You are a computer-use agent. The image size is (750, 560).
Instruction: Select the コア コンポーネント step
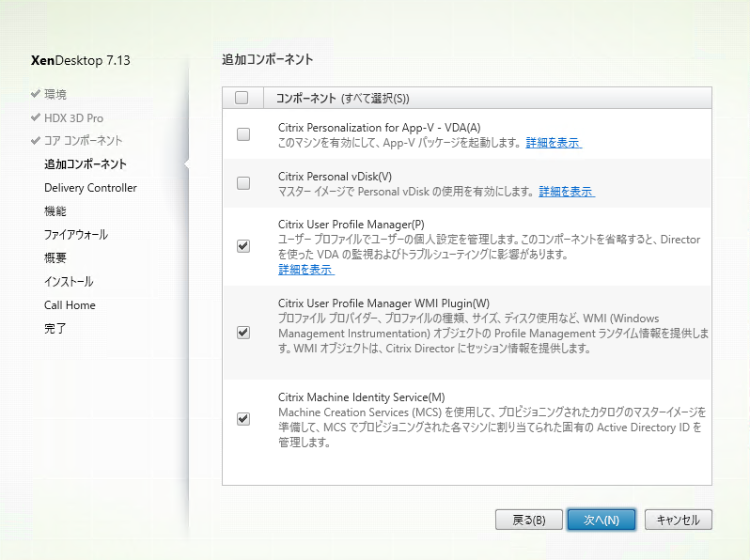[84, 141]
